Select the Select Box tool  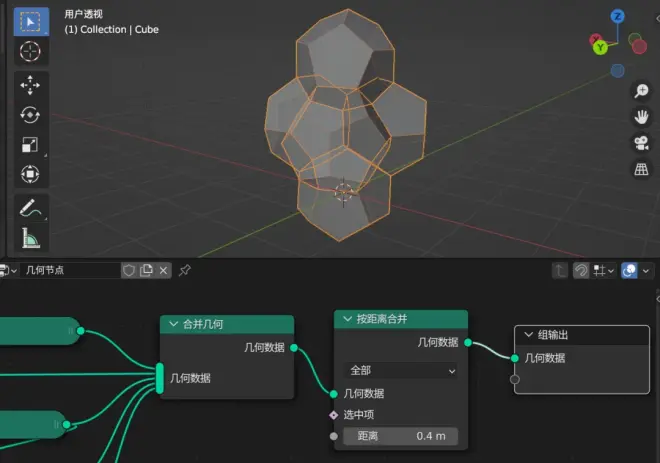pos(30,21)
